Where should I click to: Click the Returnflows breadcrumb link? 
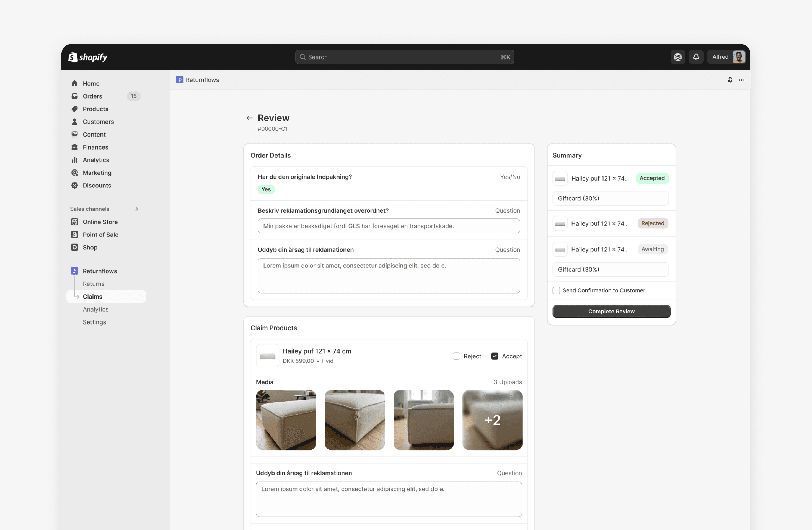point(202,80)
